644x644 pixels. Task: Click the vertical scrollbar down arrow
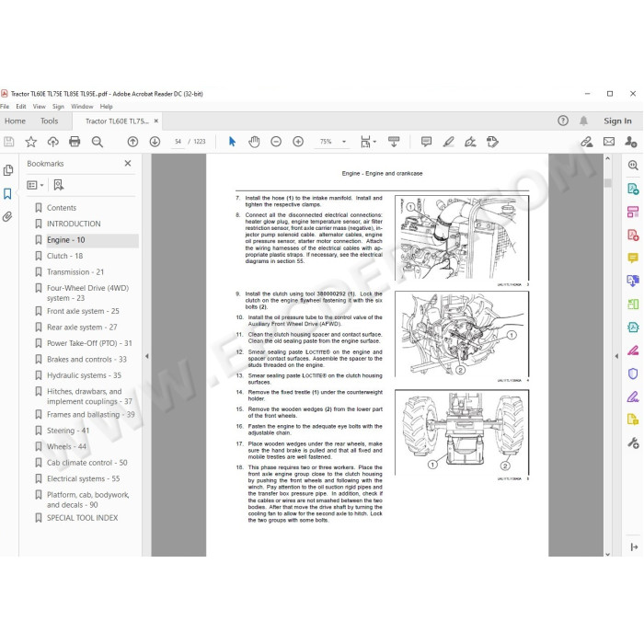point(608,554)
